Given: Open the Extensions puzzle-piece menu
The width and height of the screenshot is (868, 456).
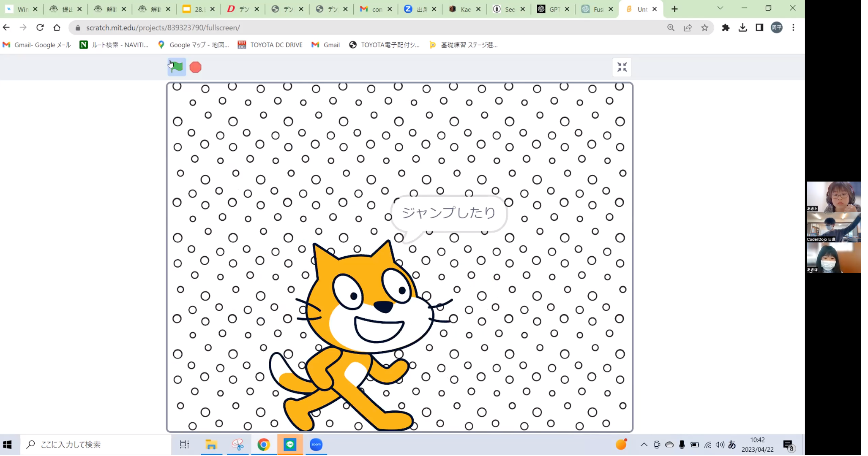Looking at the screenshot, I should 726,27.
